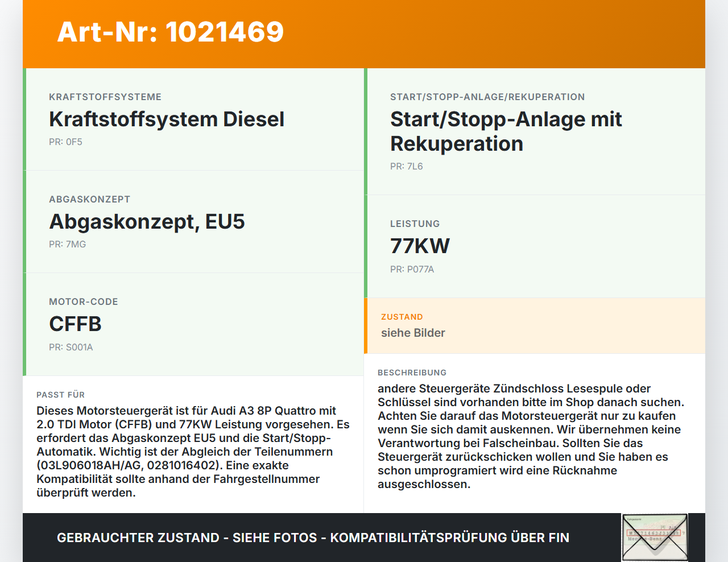The height and width of the screenshot is (562, 728).
Task: Select the Kraftstoffsystem Diesel title
Action: [x=167, y=119]
